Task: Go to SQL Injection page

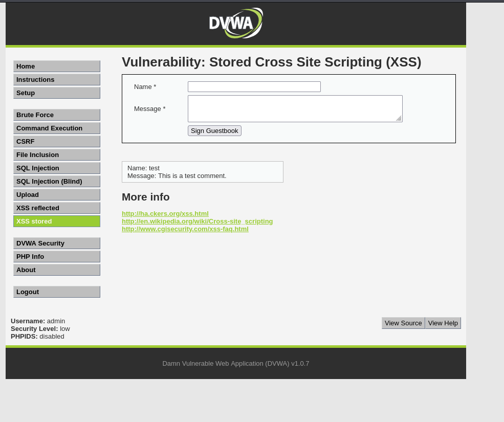Action: point(57,168)
